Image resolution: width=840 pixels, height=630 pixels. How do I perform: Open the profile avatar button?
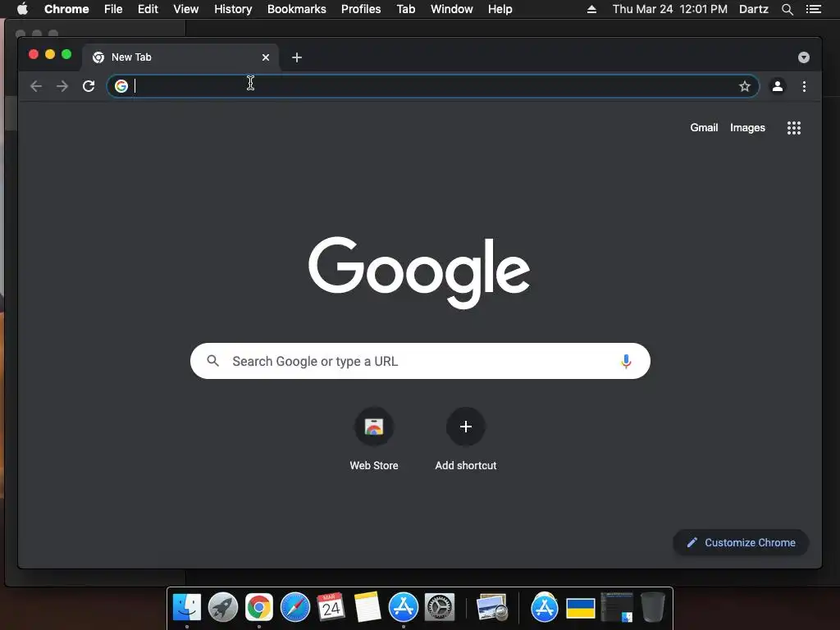(778, 85)
